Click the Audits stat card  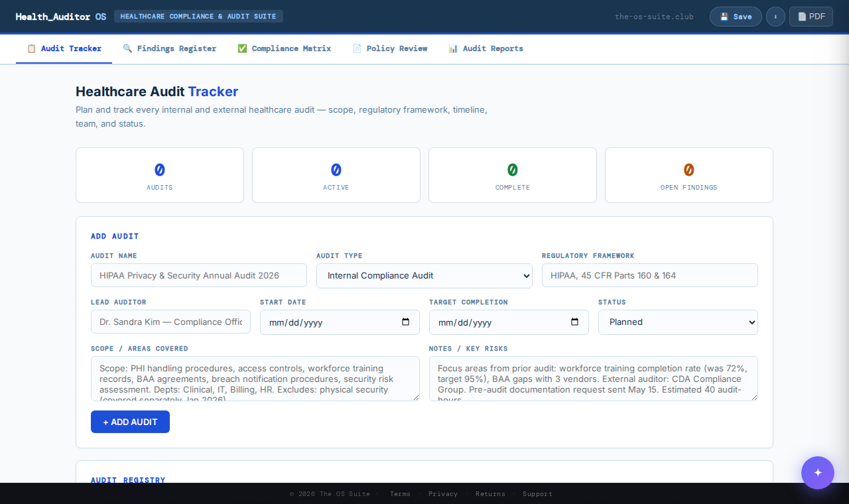(160, 175)
